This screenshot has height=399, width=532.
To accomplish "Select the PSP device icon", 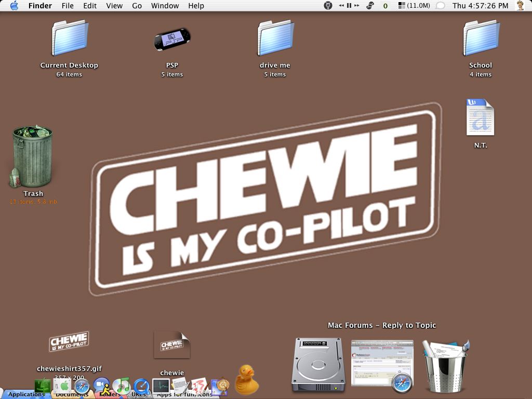I will (x=172, y=39).
